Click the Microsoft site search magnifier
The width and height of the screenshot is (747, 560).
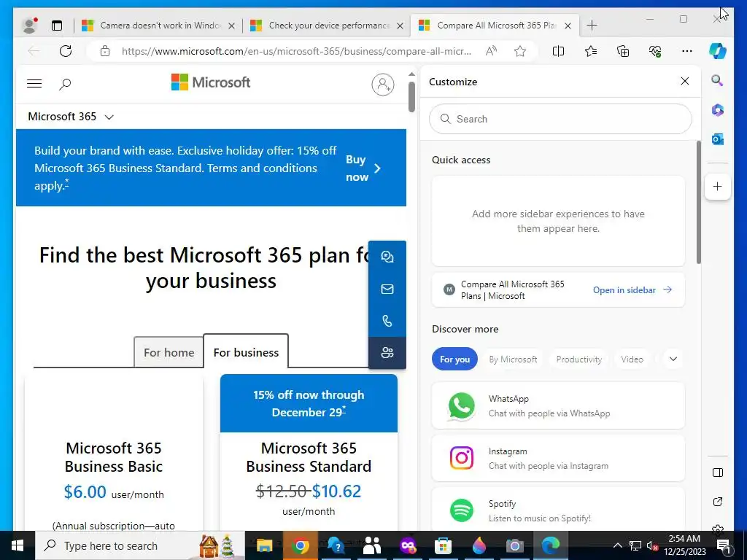(65, 85)
